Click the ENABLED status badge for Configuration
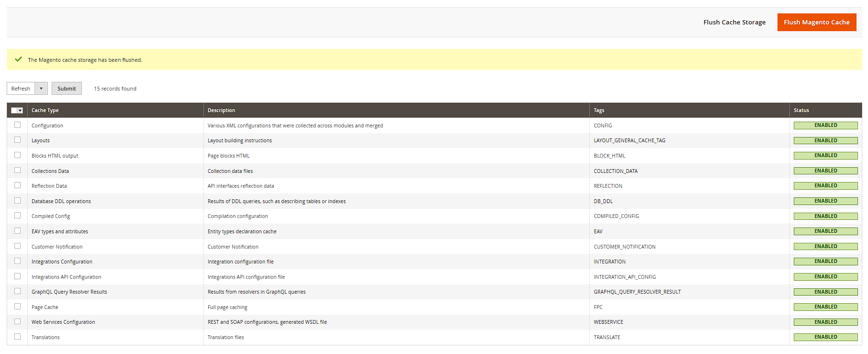 [x=825, y=126]
